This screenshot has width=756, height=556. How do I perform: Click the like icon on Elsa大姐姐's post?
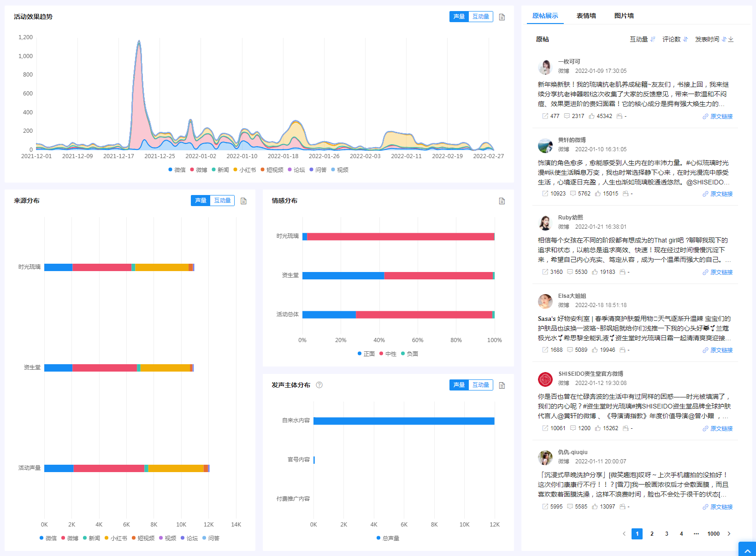[595, 350]
